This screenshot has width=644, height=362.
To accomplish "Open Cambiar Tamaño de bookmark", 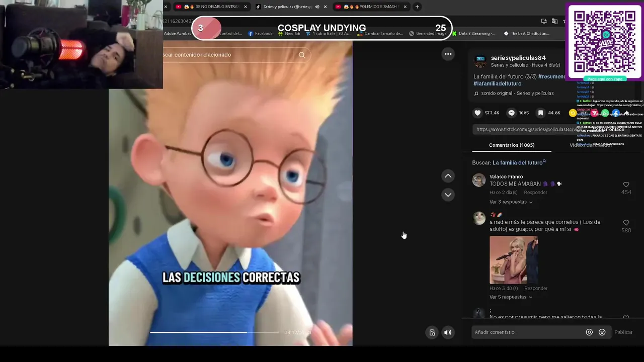I will (380, 34).
